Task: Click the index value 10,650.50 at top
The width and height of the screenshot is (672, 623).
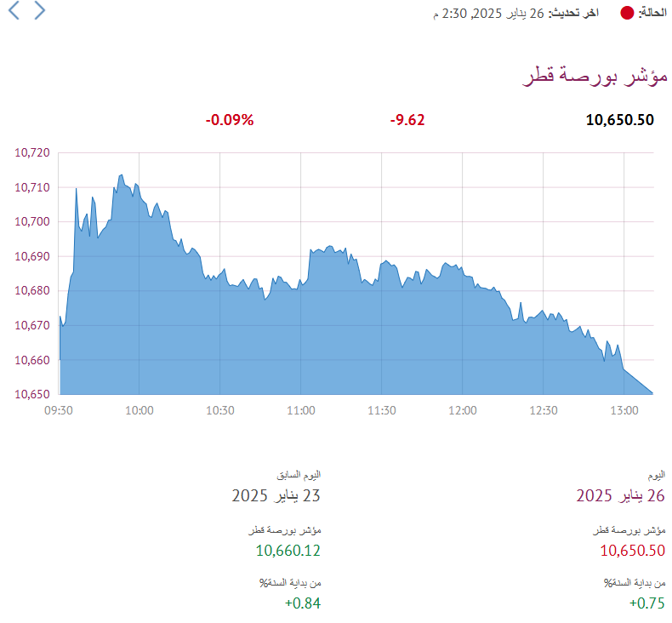Action: pyautogui.click(x=620, y=120)
